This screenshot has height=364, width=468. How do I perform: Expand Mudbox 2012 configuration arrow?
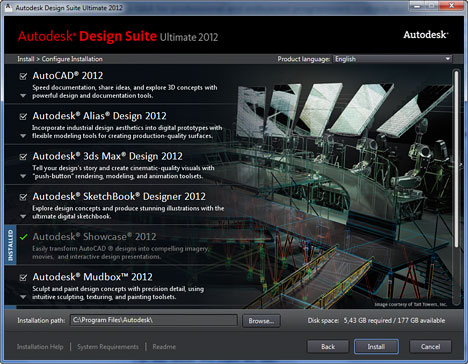point(23,297)
